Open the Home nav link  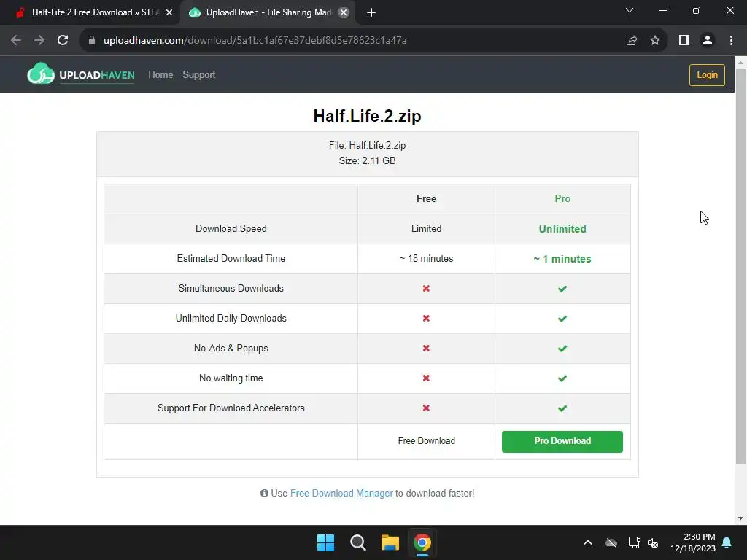click(160, 75)
